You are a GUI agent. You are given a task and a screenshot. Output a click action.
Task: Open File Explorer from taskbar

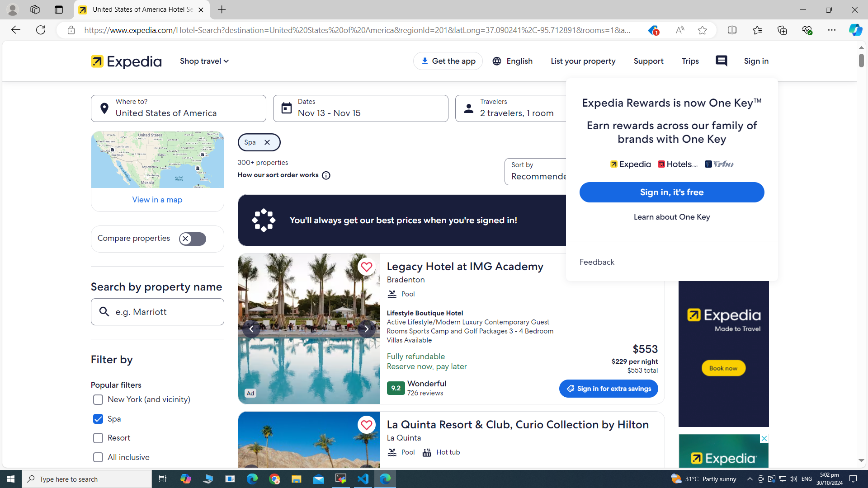297,479
